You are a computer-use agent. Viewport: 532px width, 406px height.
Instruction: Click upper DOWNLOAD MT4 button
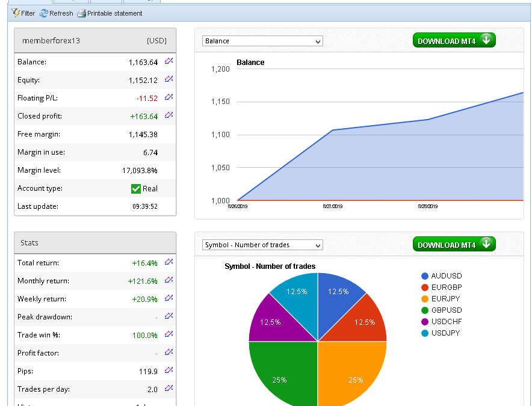[454, 41]
